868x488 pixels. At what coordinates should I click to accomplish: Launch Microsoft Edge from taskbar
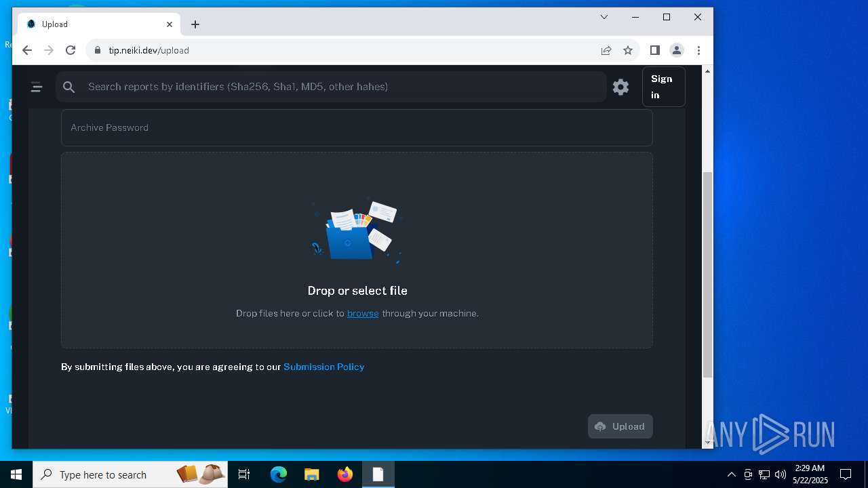(279, 474)
